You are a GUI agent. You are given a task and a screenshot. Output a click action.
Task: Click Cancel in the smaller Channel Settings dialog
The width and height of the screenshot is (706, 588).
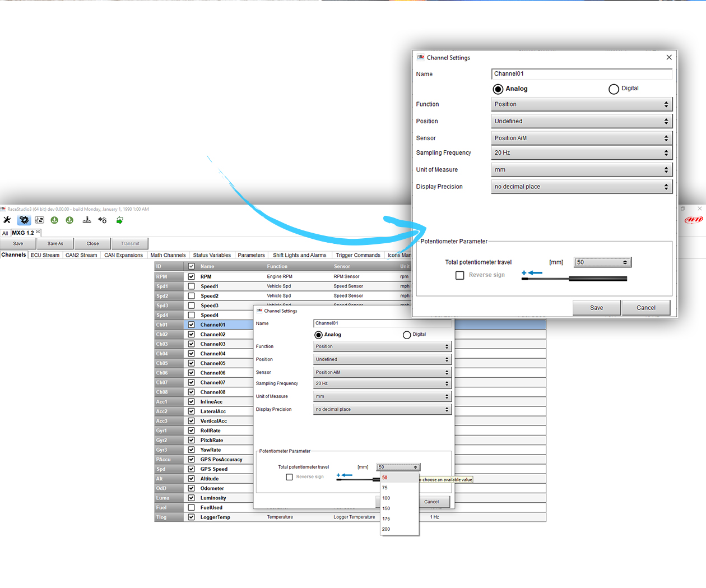431,502
